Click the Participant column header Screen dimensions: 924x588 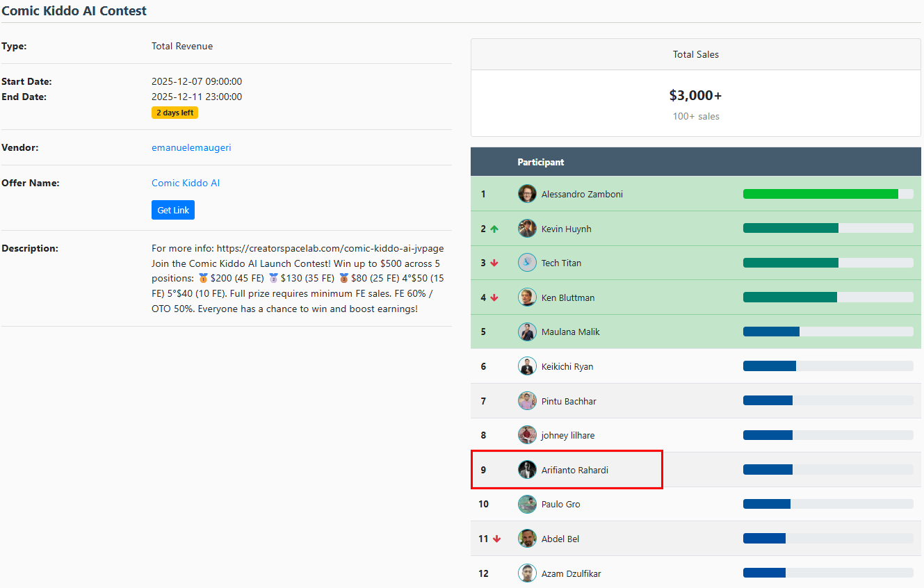point(540,162)
